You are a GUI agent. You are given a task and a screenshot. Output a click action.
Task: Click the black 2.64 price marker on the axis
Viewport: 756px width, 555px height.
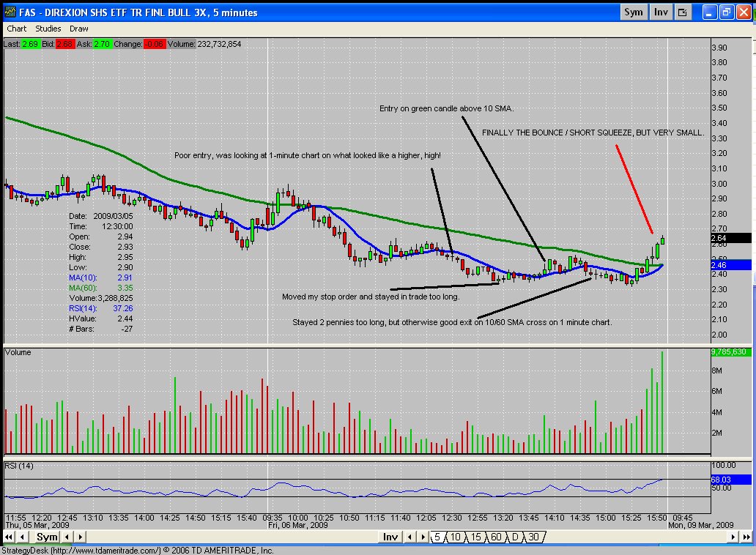[730, 238]
